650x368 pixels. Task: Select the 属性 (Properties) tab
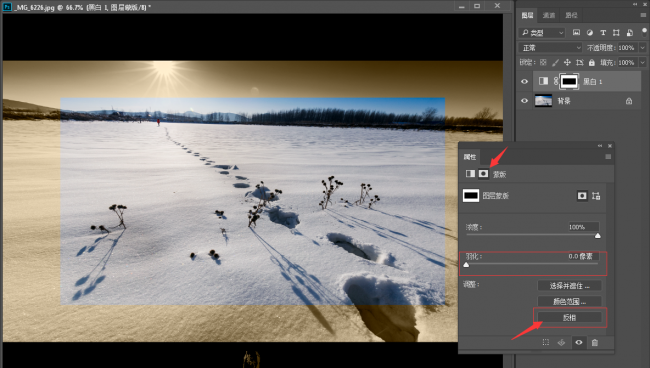(x=470, y=157)
